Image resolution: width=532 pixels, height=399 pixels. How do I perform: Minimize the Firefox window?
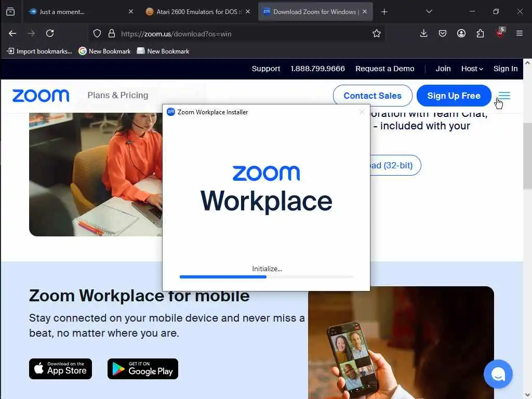click(x=472, y=11)
